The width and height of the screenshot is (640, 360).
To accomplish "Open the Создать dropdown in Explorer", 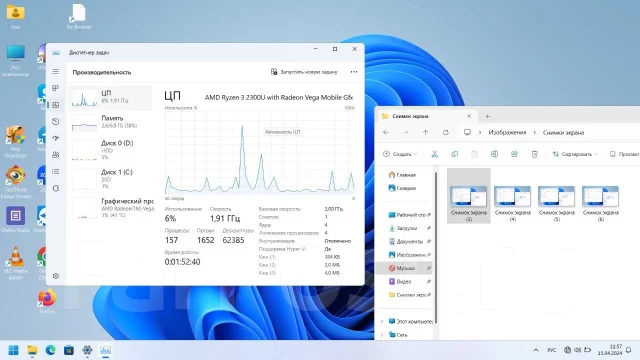I will [x=400, y=154].
